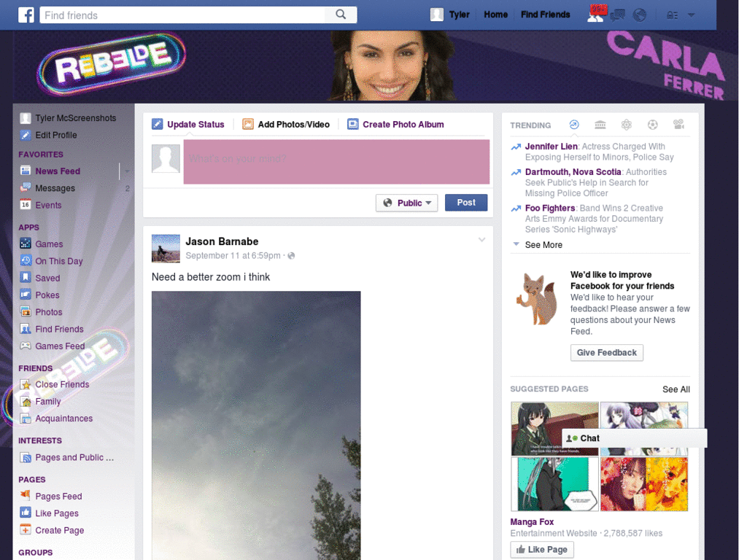This screenshot has width=747, height=560.
Task: Click Create Page plus icon
Action: 26,529
